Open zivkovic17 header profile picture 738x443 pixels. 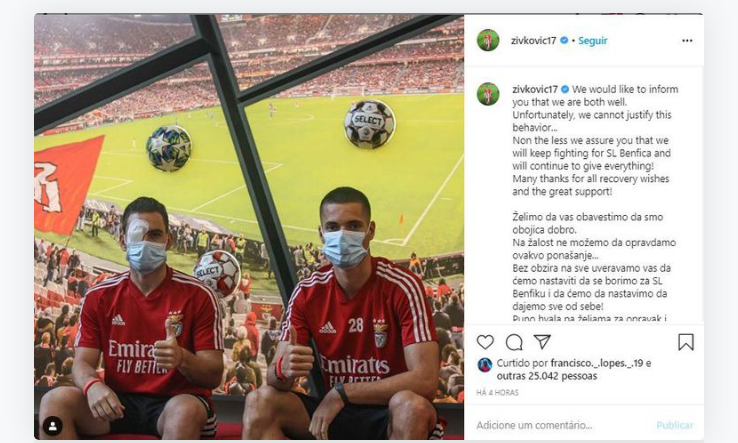click(488, 40)
